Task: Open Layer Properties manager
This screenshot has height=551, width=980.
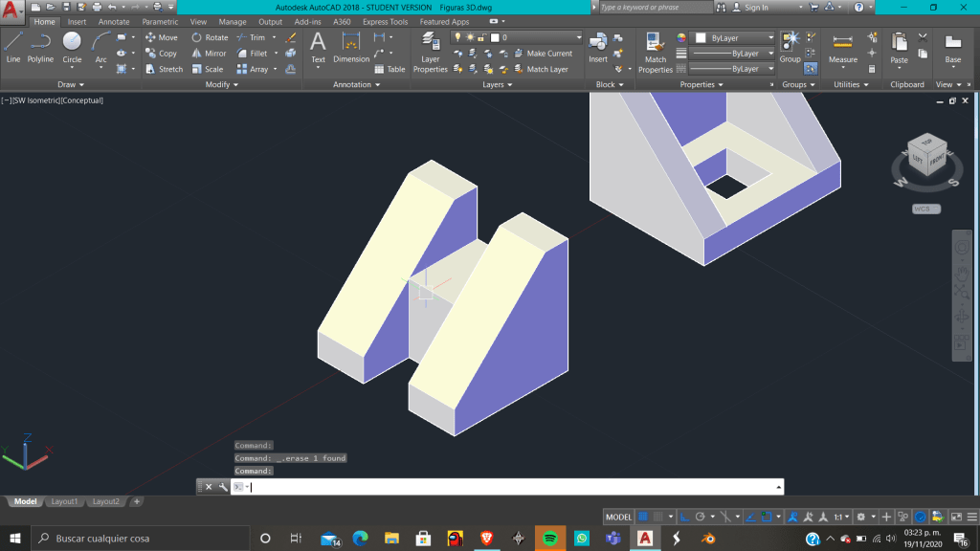Action: pyautogui.click(x=430, y=53)
